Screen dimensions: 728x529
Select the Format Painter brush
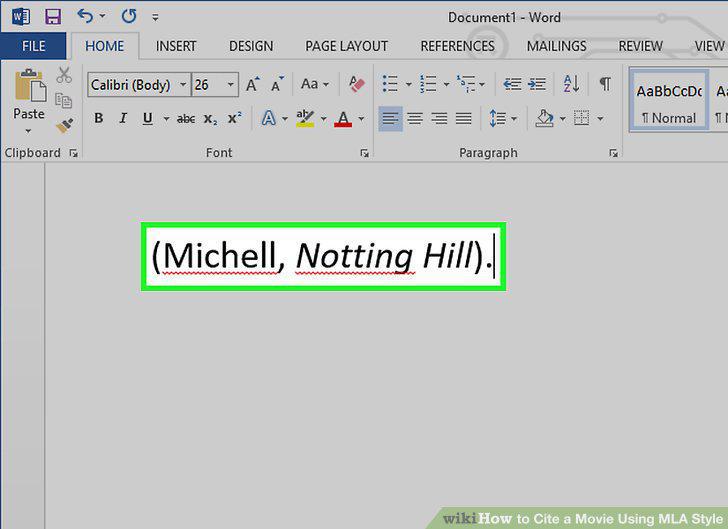pos(64,125)
